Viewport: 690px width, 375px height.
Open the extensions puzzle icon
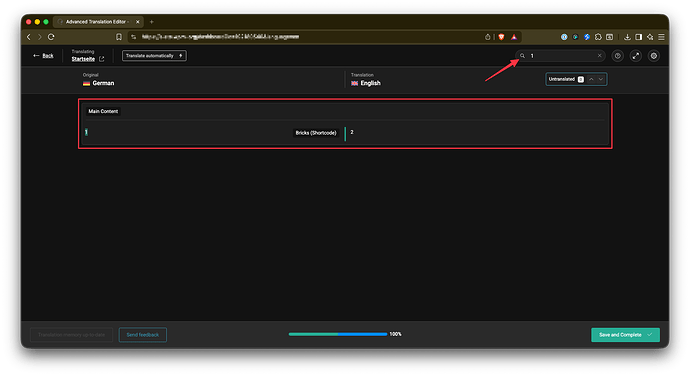(598, 37)
